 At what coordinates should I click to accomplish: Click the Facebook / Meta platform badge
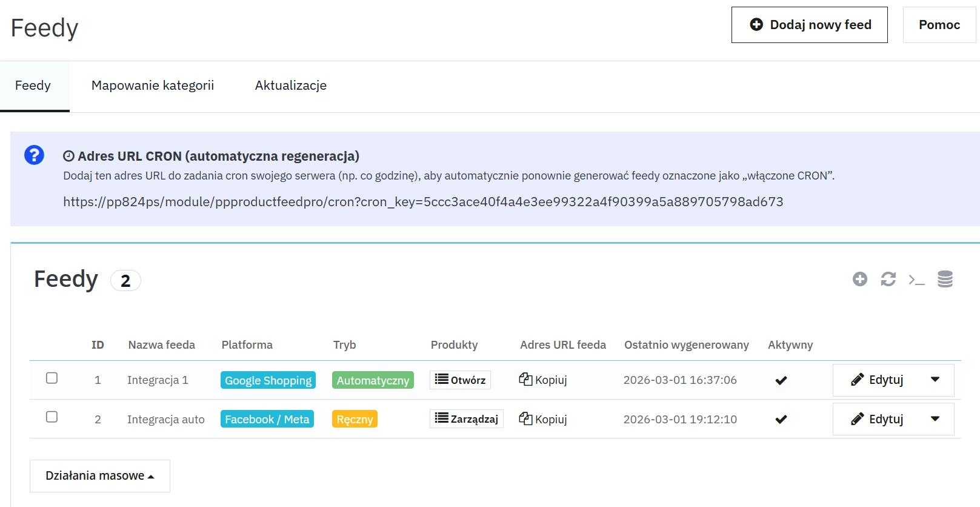pos(267,419)
